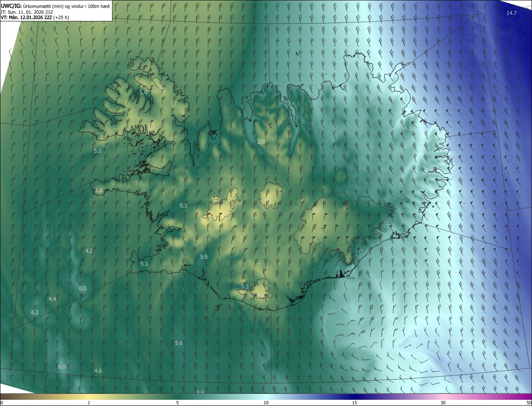Viewport: 532px width, 406px height.
Task: Click the 4.2 value label
Action: (89, 251)
